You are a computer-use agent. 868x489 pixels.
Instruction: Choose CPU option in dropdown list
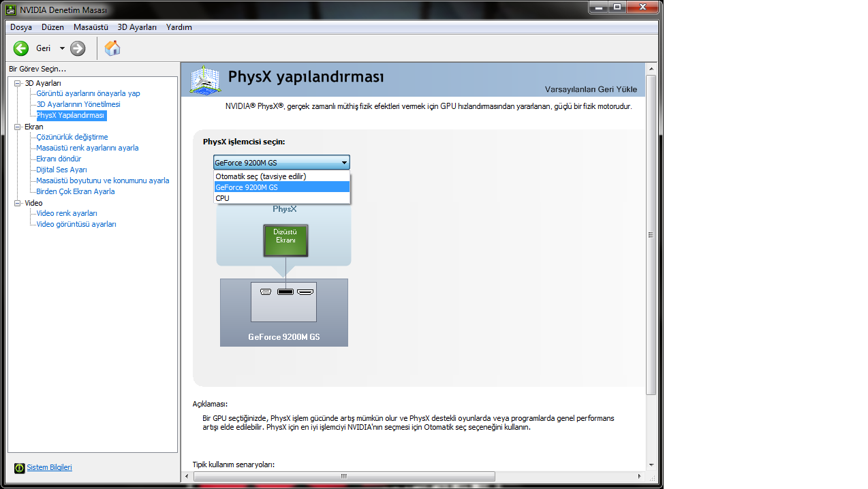point(282,198)
